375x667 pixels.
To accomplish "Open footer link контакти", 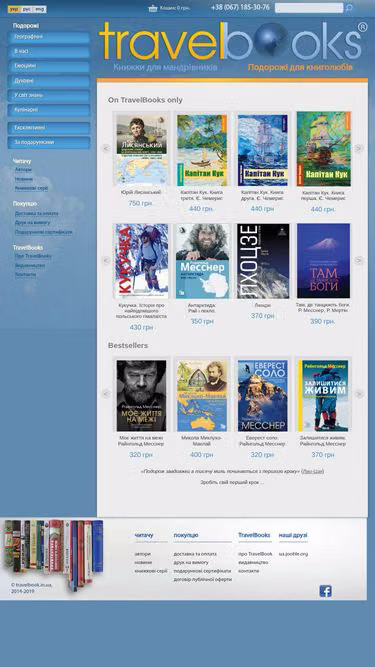I will click(248, 571).
